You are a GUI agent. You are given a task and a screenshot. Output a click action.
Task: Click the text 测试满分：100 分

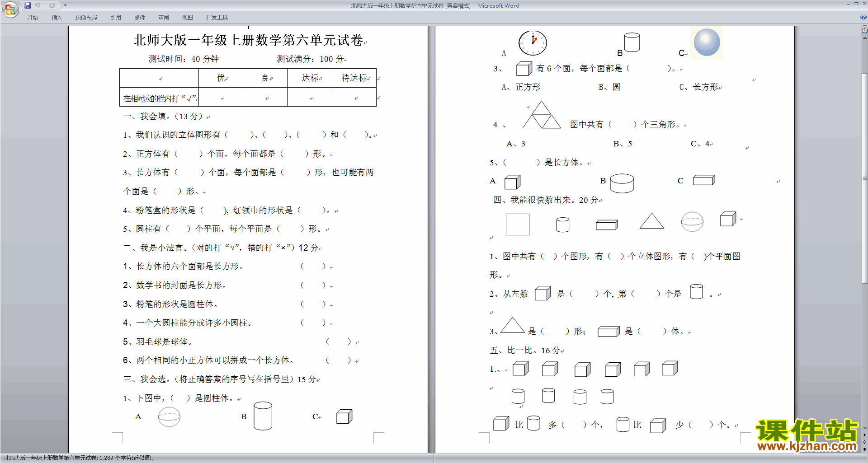(310, 59)
